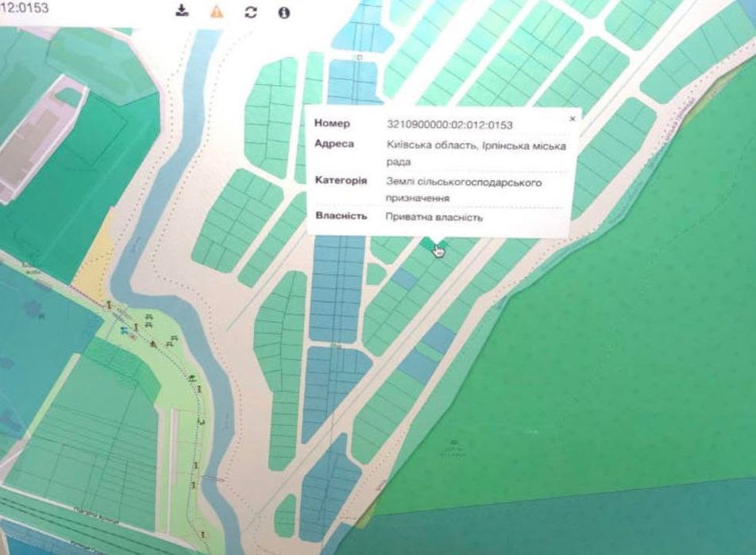
Task: Click the 'Землі сільськогосподарського' category value
Action: point(464,183)
